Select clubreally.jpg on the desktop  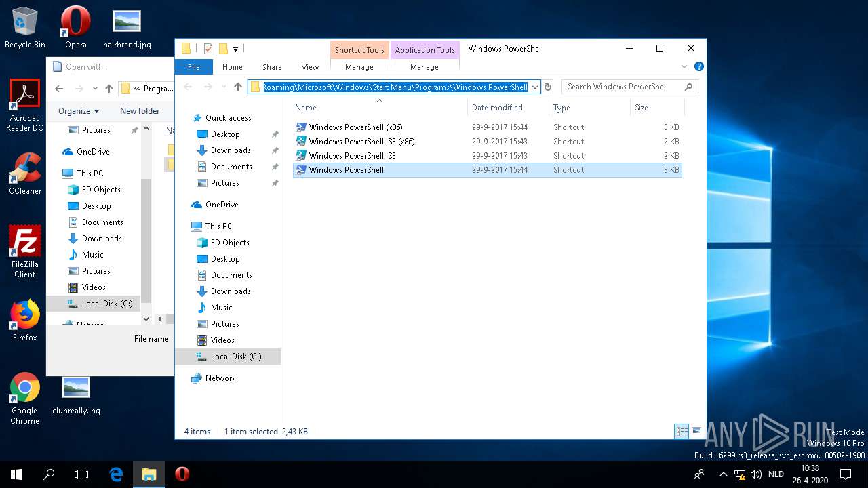coord(76,394)
